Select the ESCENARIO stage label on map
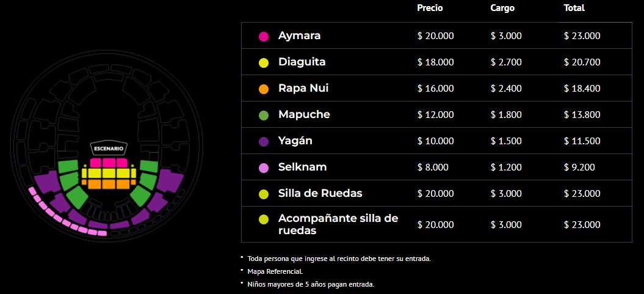 click(109, 149)
